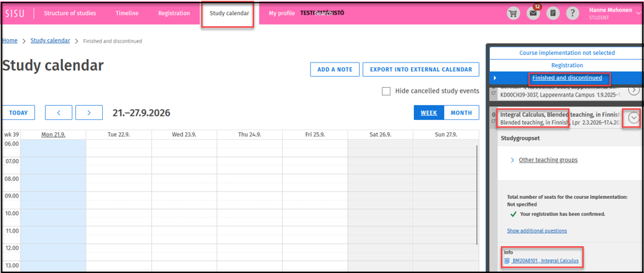Click the breadcrumb separator after Home
Screen dimensions: 644x273
pyautogui.click(x=24, y=40)
